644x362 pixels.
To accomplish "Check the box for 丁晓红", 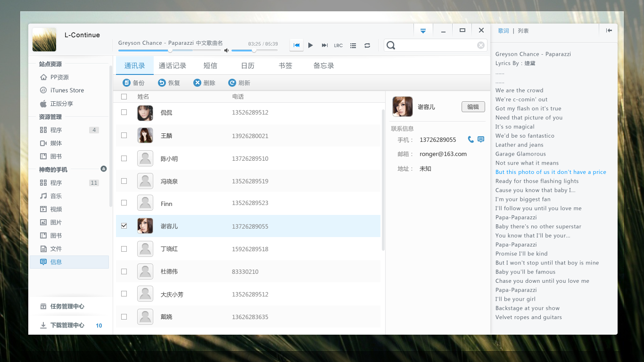I will [x=124, y=248].
